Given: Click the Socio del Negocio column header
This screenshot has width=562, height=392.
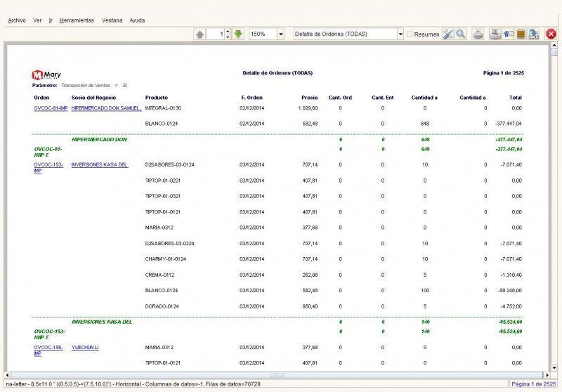Looking at the screenshot, I should click(x=93, y=98).
